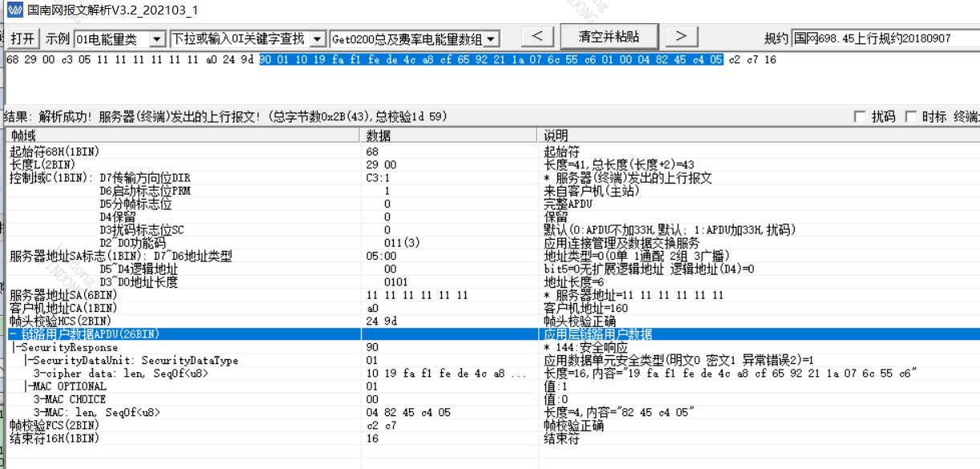Select the D5分帧标志位 row
Screen dimensions: 980x469
pos(493,204)
